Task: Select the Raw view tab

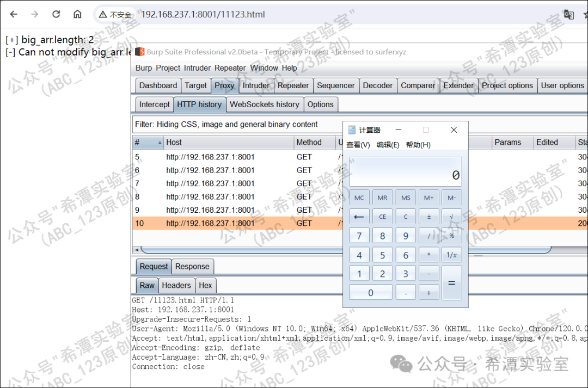Action: [x=147, y=285]
